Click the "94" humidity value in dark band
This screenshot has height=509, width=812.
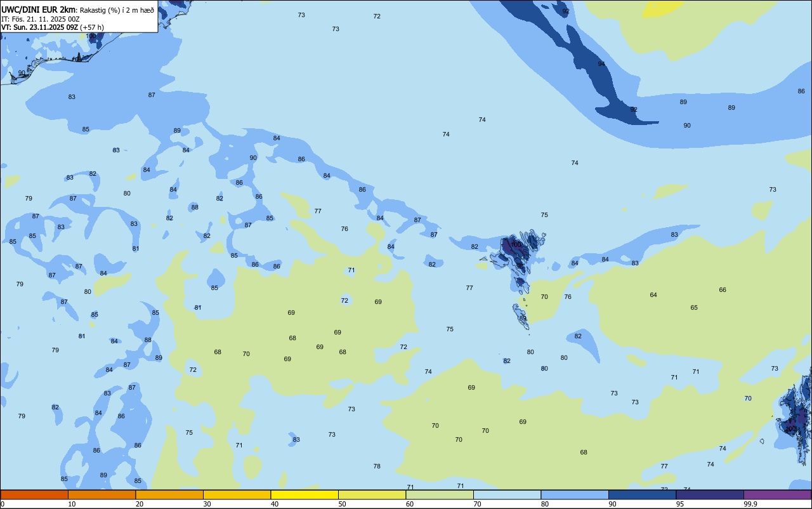(x=601, y=64)
